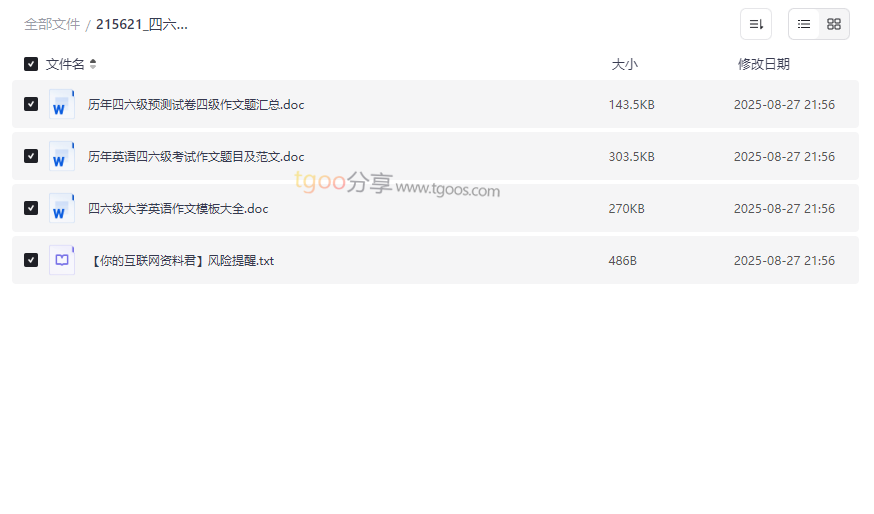874x514 pixels.
Task: Switch to list view icon
Action: [804, 24]
